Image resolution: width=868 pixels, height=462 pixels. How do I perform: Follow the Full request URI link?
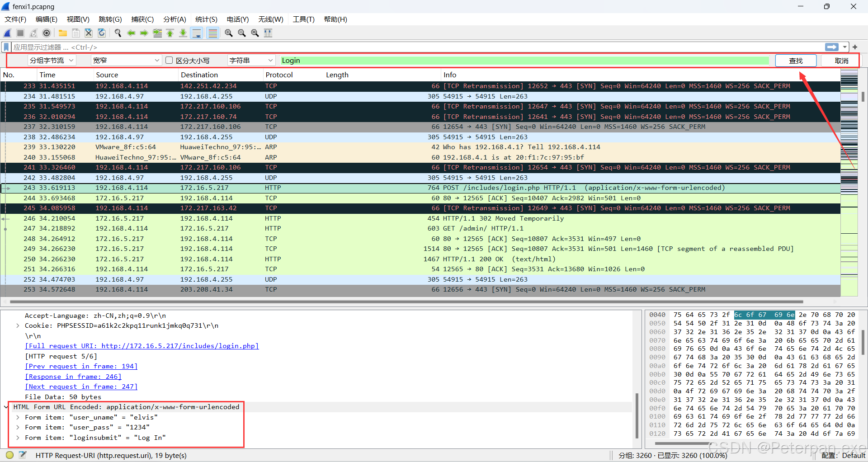pyautogui.click(x=142, y=346)
